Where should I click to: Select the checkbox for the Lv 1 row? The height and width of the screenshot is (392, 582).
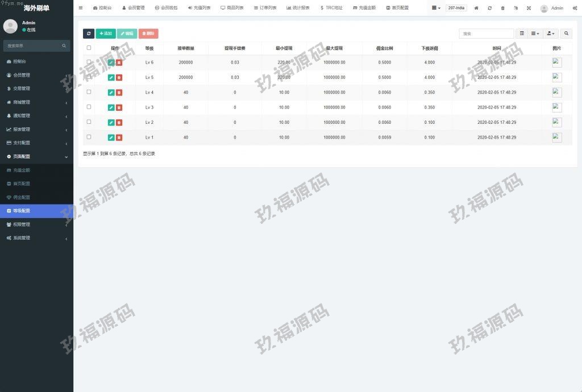tap(89, 136)
